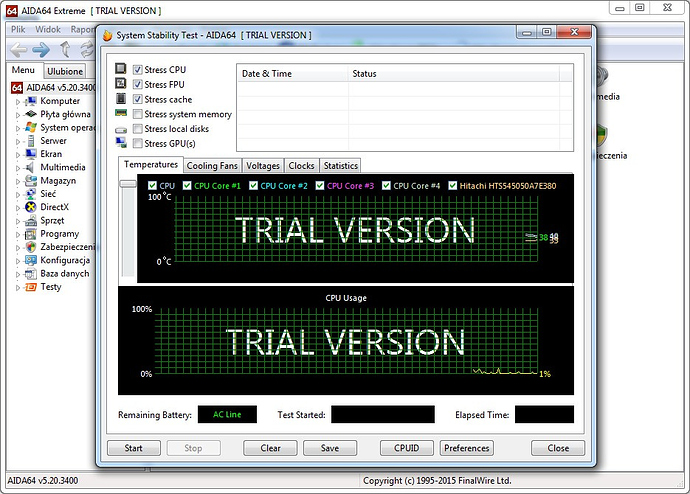Select the System operacyjny Windows icon

(31, 128)
